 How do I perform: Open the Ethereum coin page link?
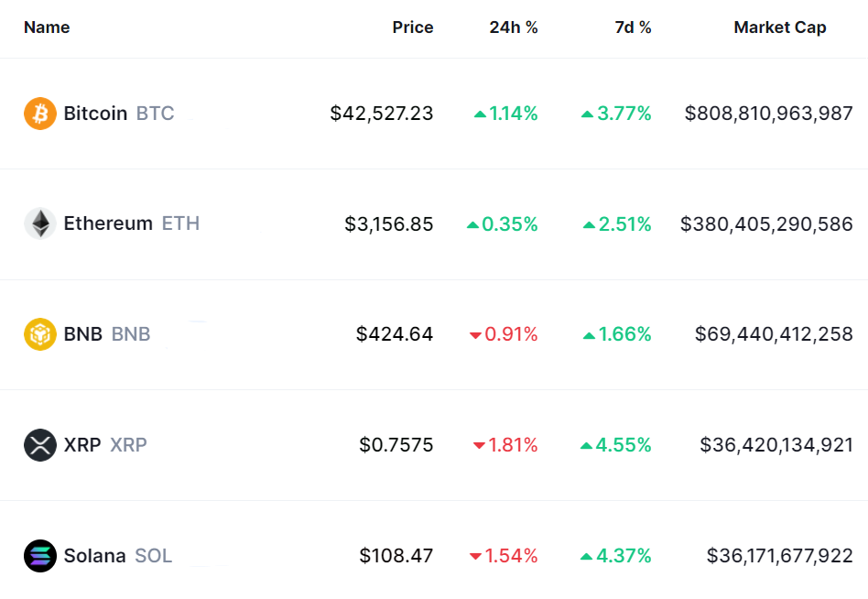coord(108,223)
